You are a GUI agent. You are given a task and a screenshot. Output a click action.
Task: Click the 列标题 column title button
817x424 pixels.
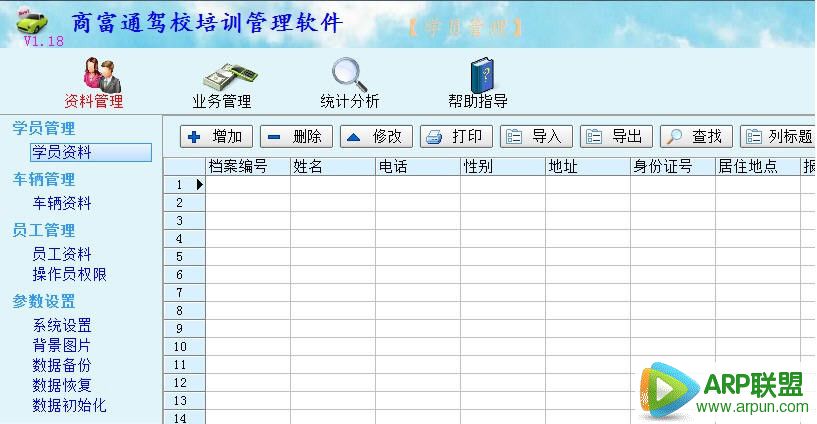point(778,136)
